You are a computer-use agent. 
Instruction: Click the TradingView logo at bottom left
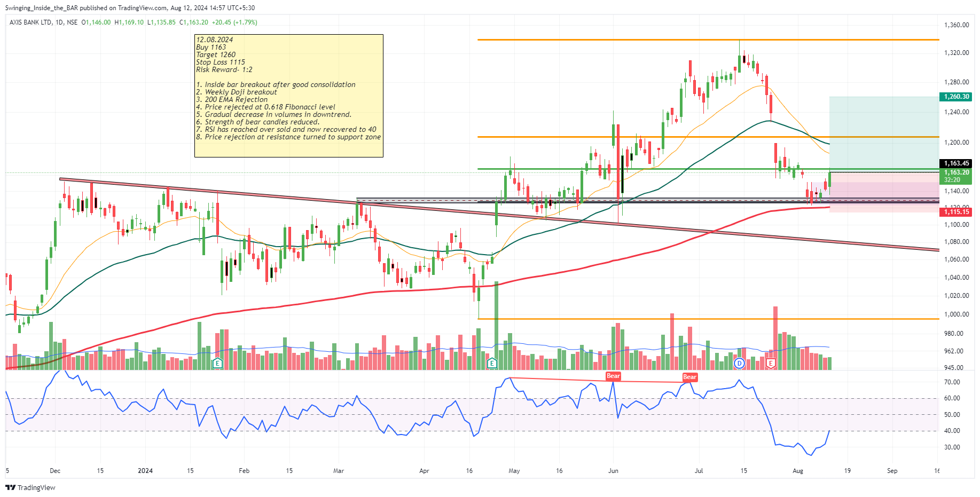[30, 487]
